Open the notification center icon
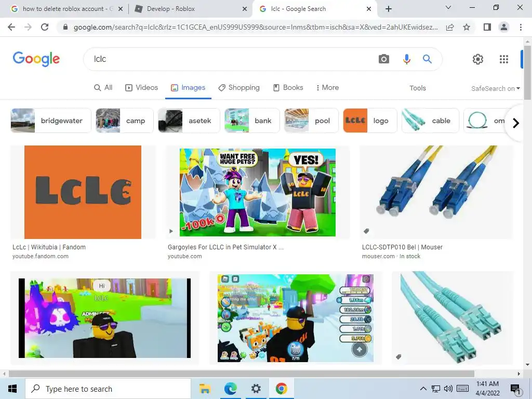The height and width of the screenshot is (399, 532). point(515,390)
